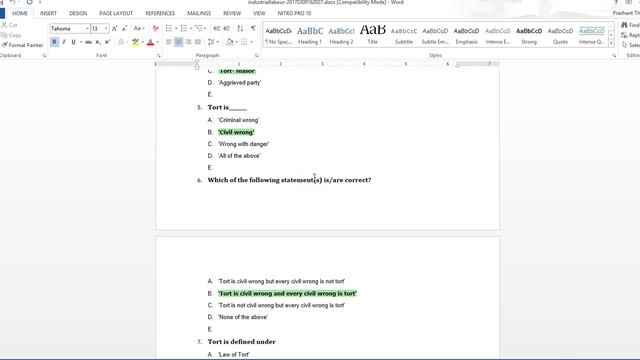Open borders dropdown arrow
This screenshot has width=640, height=360.
pyautogui.click(x=251, y=42)
